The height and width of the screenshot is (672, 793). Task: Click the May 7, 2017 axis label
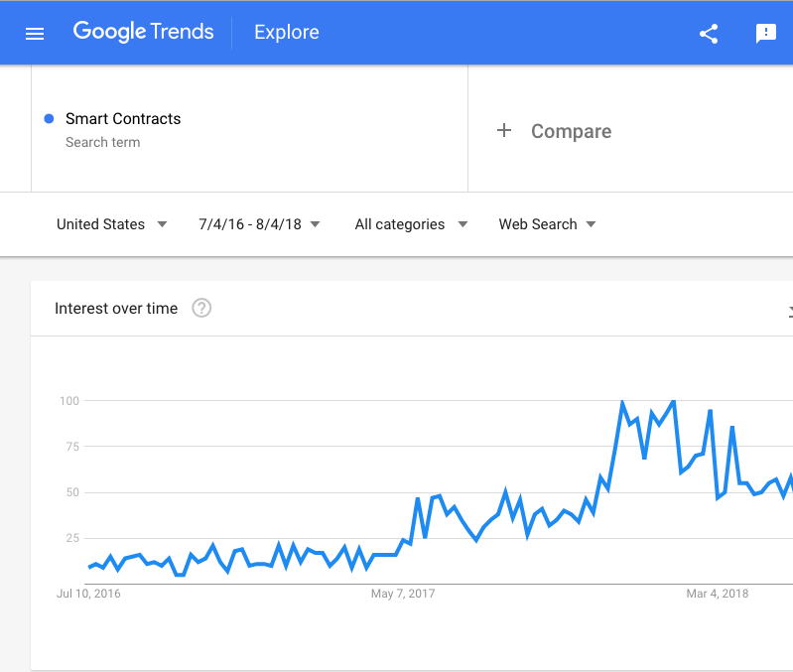click(403, 594)
